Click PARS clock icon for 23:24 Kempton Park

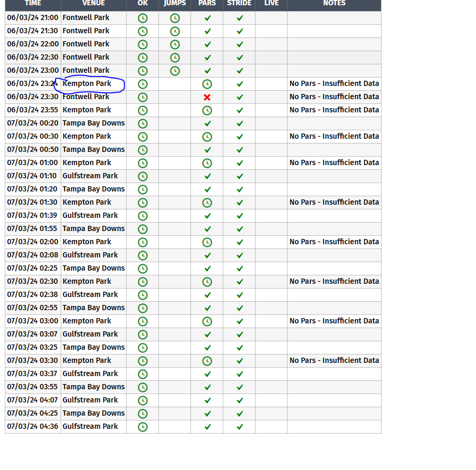207,84
